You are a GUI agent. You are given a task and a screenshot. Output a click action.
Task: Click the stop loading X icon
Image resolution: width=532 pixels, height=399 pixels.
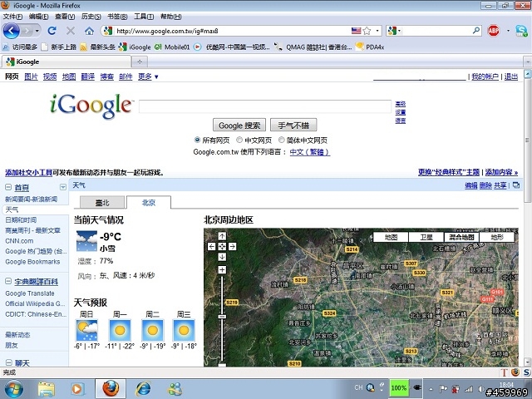point(71,31)
